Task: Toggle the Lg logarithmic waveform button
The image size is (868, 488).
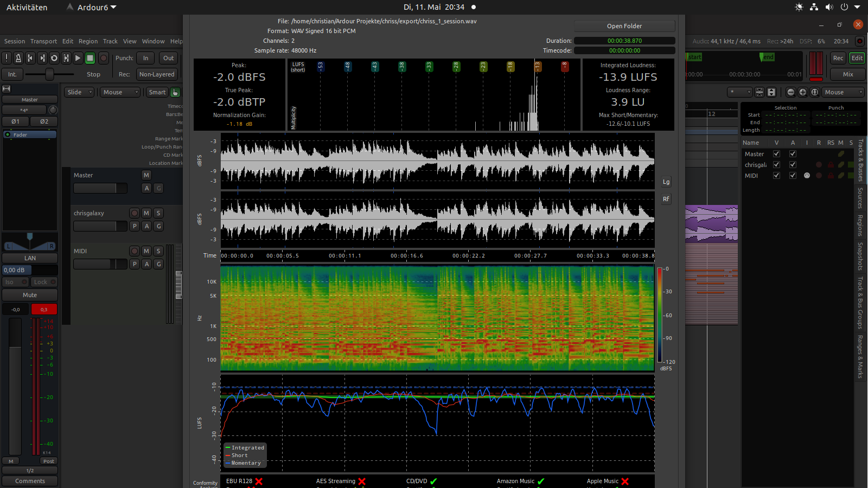Action: coord(666,182)
